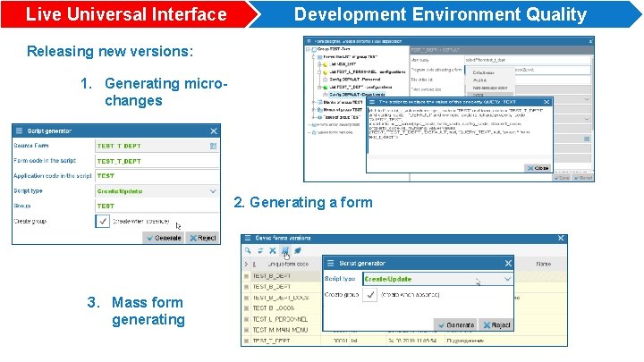644x362 pixels.
Task: Click Generate in the left Script generator
Action: [164, 238]
